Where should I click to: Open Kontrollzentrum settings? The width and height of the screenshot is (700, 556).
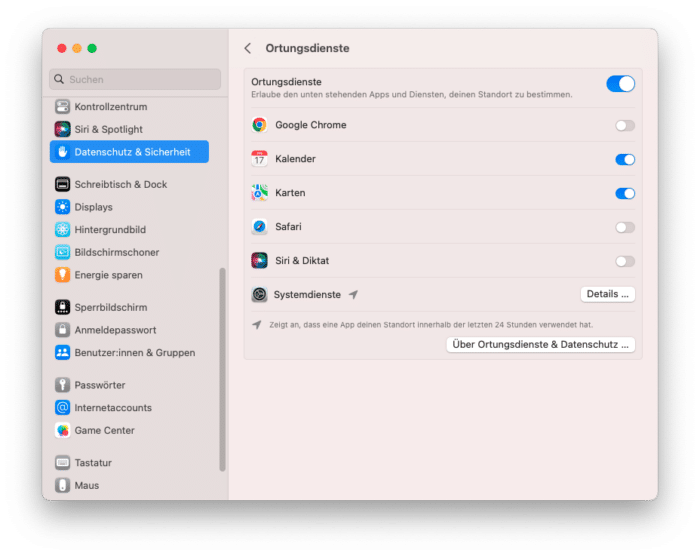[x=129, y=106]
